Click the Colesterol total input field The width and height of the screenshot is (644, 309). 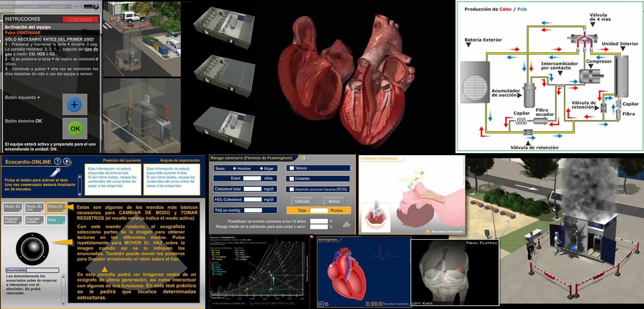tap(252, 189)
